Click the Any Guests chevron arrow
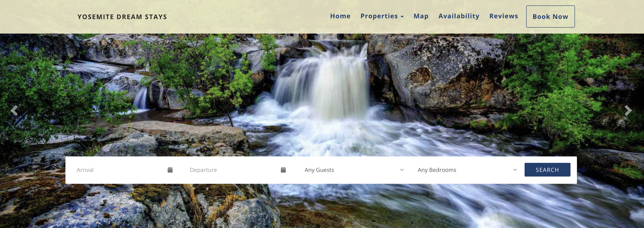644x228 pixels. [x=402, y=170]
